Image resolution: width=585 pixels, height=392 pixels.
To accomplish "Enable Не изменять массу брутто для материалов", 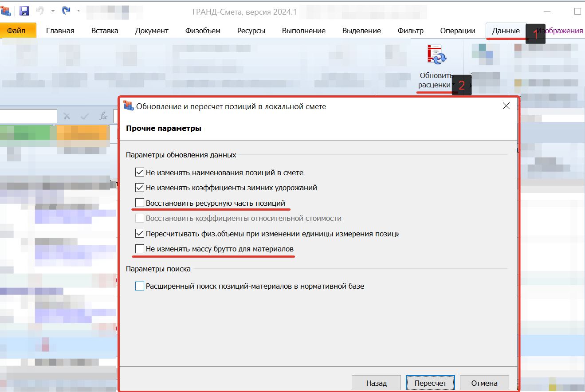I will coord(140,249).
